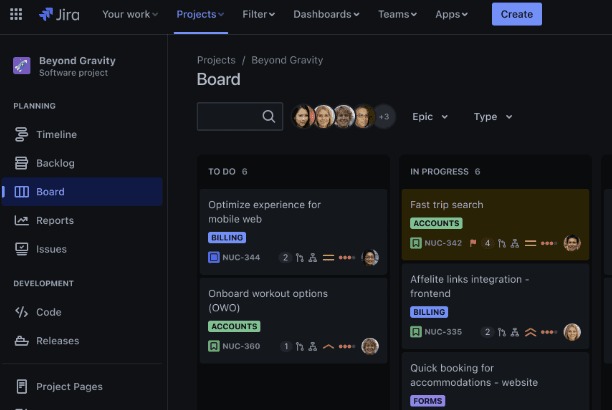Filter by the first assignee avatar
The width and height of the screenshot is (612, 410).
pos(303,117)
